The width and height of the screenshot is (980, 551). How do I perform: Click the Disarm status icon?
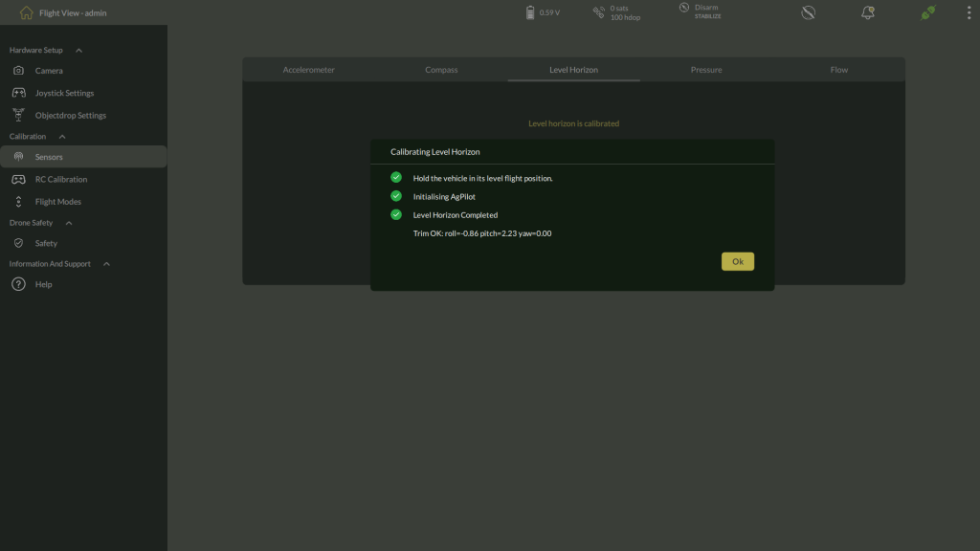pyautogui.click(x=684, y=8)
